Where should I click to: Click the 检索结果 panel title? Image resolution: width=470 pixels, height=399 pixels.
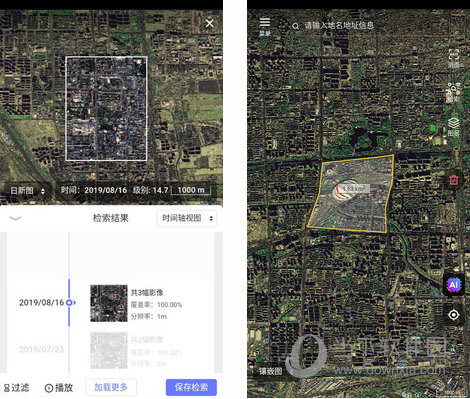pyautogui.click(x=111, y=218)
